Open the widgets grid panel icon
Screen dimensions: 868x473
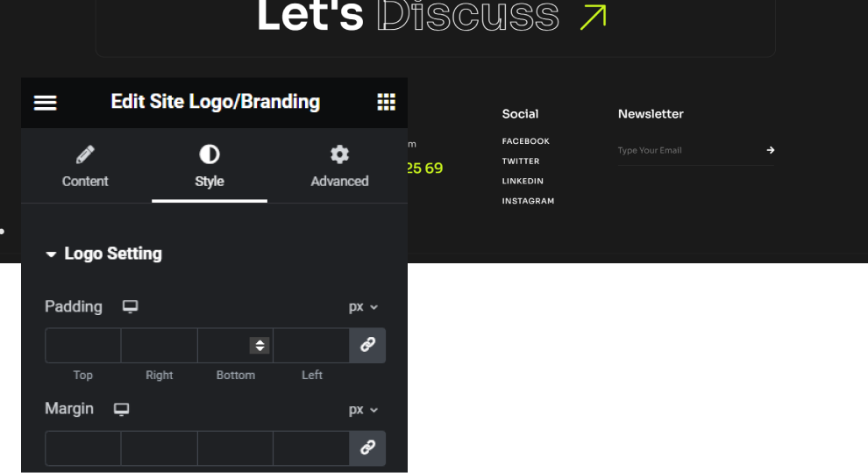click(x=386, y=102)
